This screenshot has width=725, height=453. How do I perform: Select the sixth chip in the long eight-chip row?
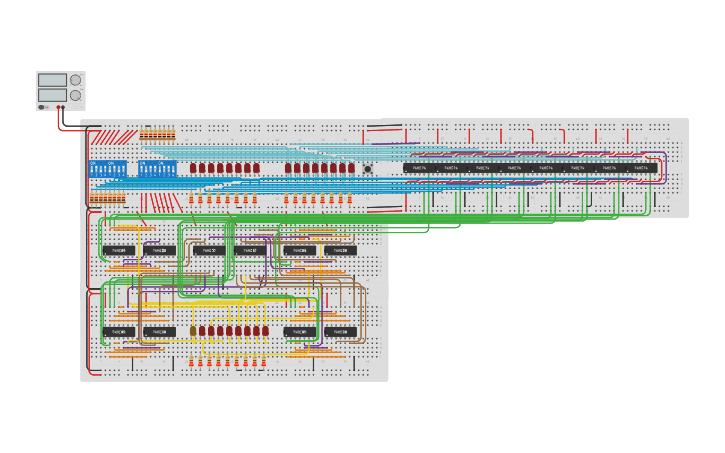578,168
